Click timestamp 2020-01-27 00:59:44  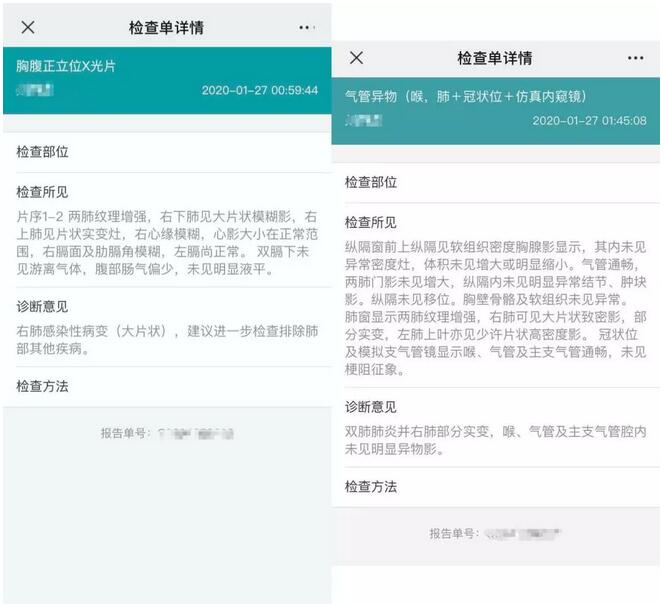tap(260, 90)
